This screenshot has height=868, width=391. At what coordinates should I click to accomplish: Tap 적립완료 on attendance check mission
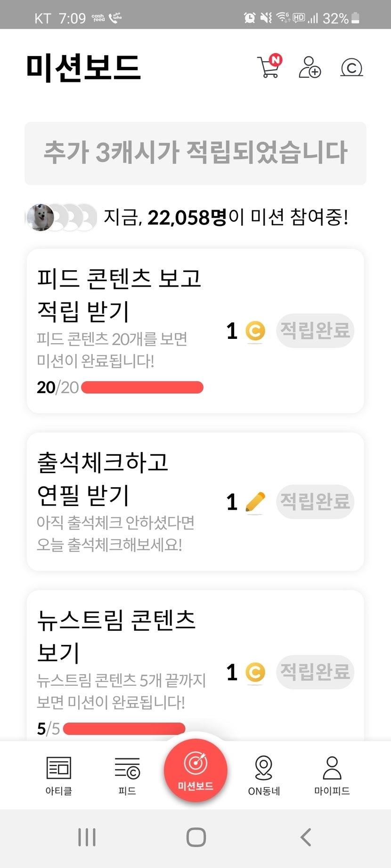315,502
